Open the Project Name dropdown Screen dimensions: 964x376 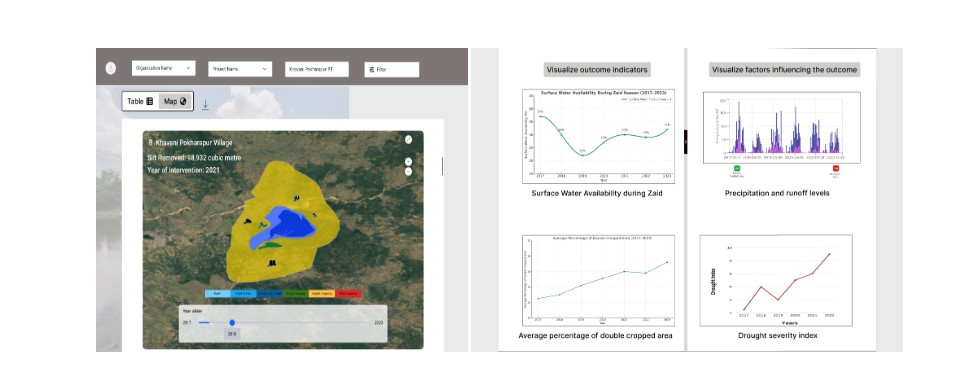coord(240,69)
